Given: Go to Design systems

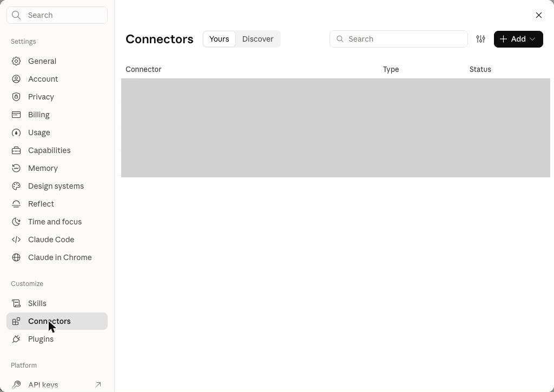Looking at the screenshot, I should [57, 186].
